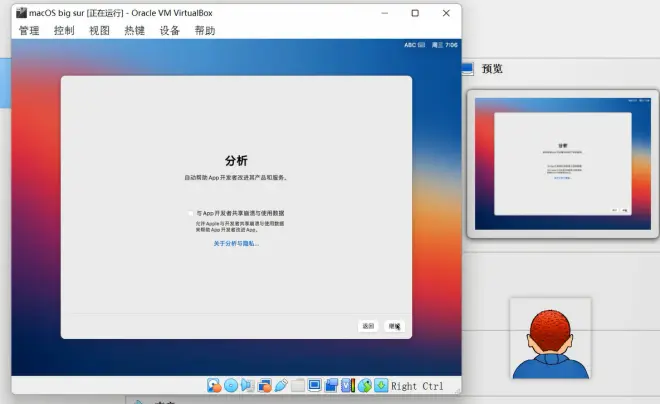The image size is (660, 404).
Task: Open the 管理 menu
Action: pyautogui.click(x=29, y=31)
